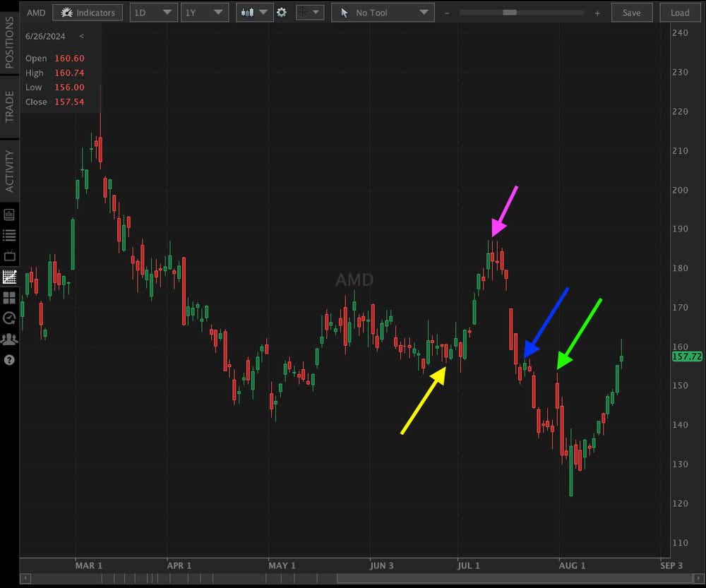706x588 pixels.
Task: Click the 110 price axis label
Action: click(x=680, y=543)
